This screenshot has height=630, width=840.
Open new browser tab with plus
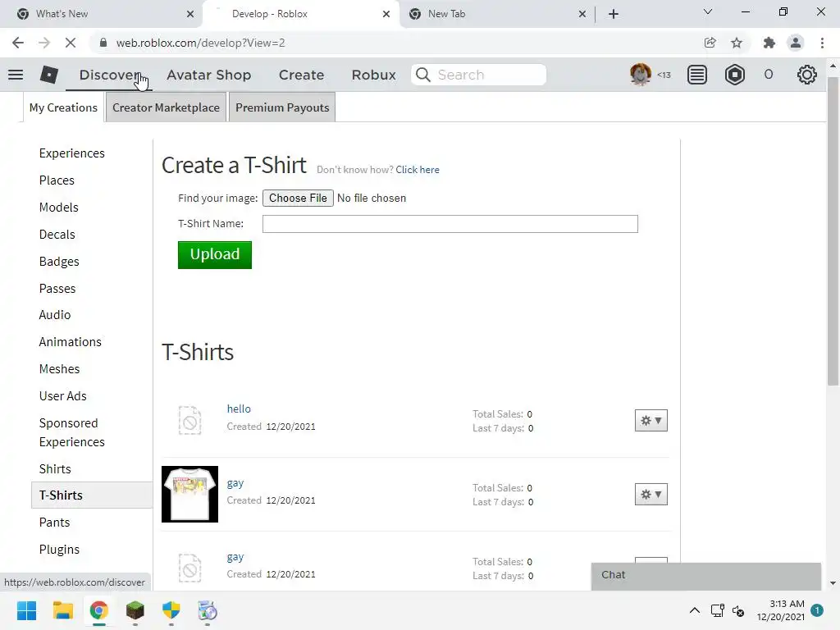(614, 14)
